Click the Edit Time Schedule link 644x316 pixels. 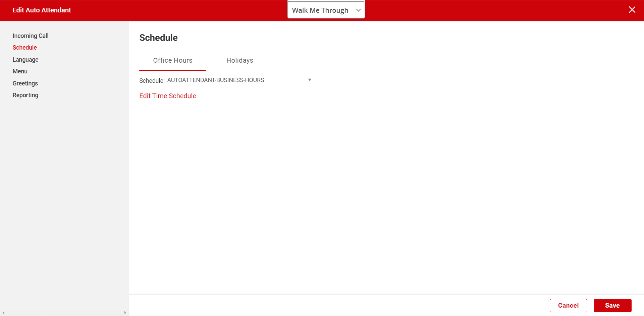[x=168, y=96]
